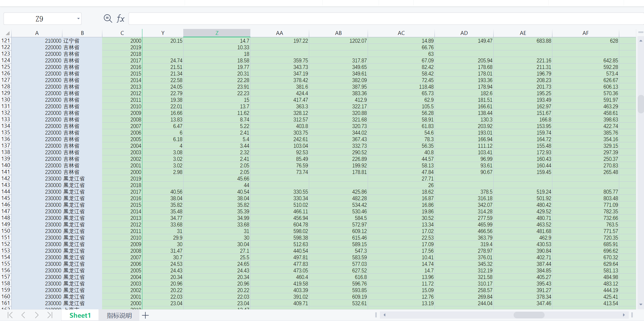Click the Name Box showing Z9
Image resolution: width=644 pixels, height=321 pixels.
click(39, 19)
